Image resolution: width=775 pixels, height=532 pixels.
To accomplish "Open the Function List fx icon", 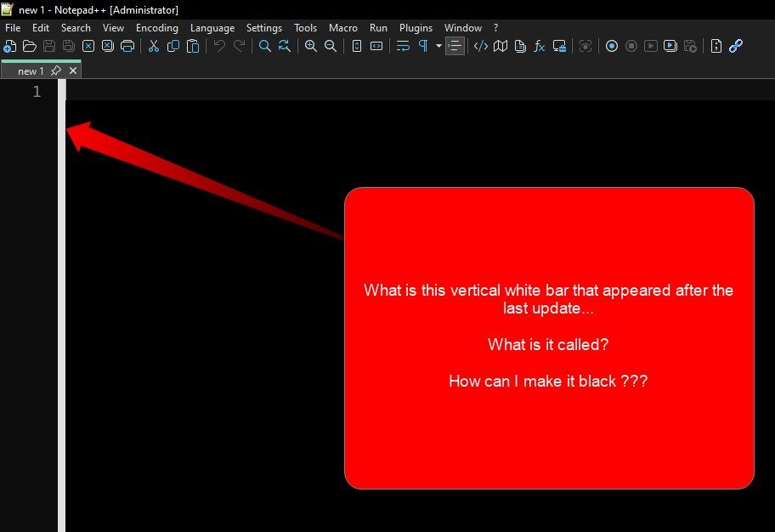I will [x=540, y=46].
